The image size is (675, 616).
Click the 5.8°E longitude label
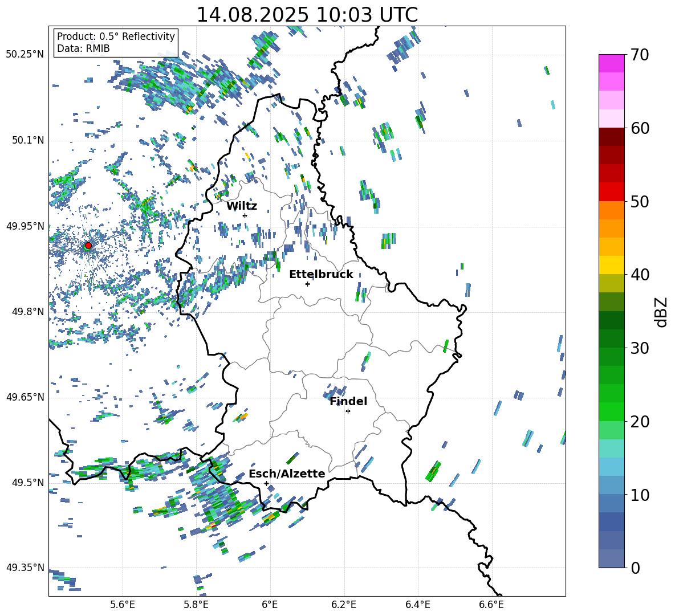tap(196, 605)
